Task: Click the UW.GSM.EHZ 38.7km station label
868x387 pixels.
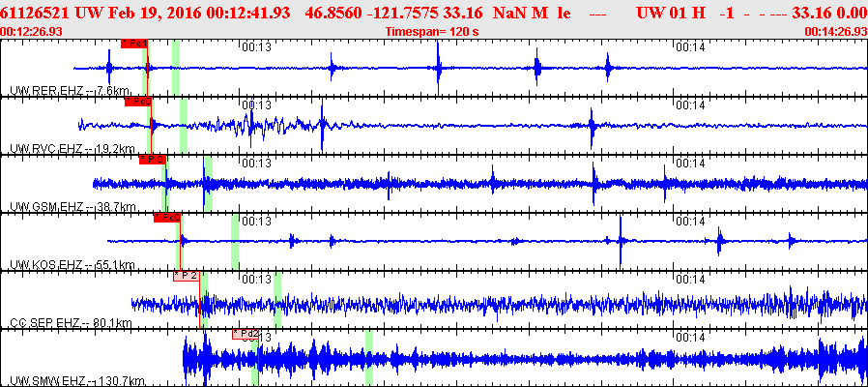Action: click(x=73, y=206)
